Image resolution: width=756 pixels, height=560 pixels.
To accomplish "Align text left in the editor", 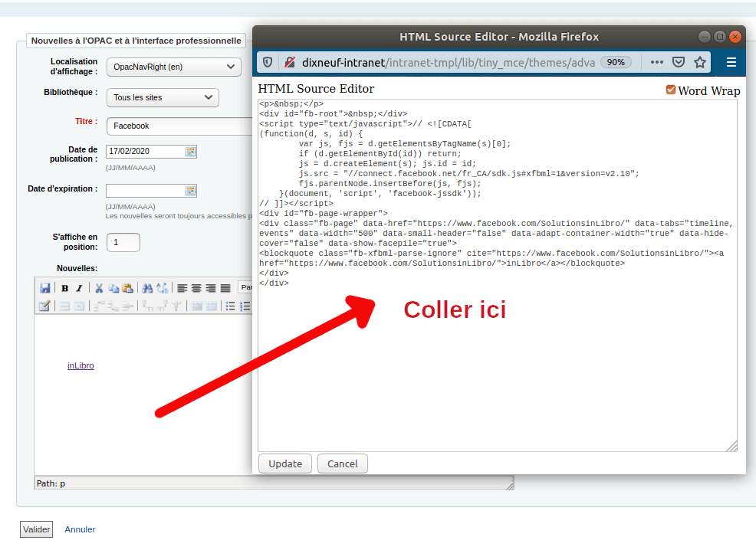I will pyautogui.click(x=182, y=288).
